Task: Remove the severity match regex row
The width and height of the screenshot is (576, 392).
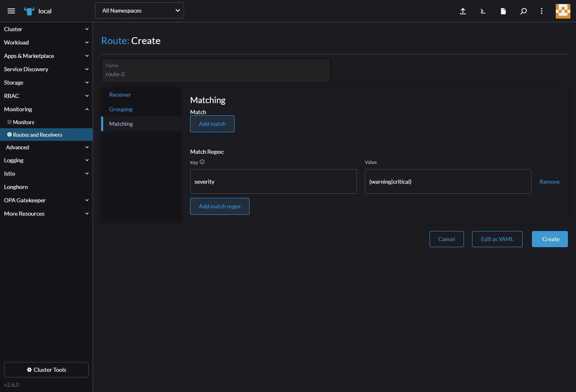Action: [549, 182]
